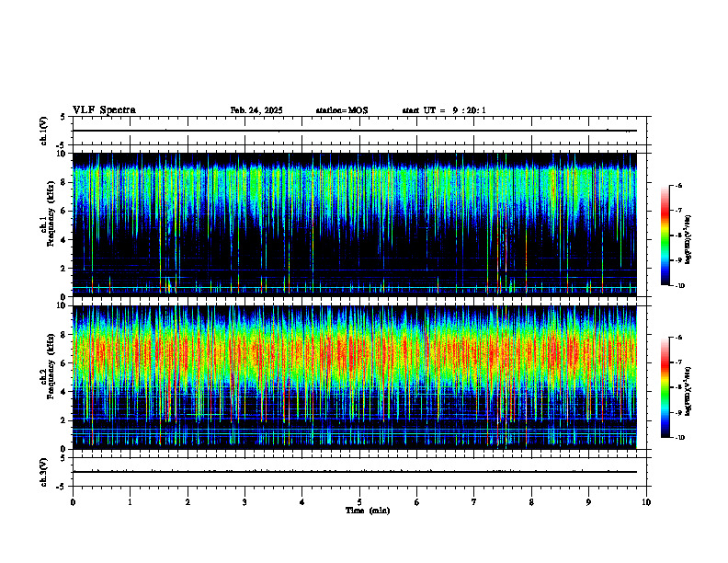
Task: Click the ch.1 voltage waveform trace
Action: (x=355, y=131)
